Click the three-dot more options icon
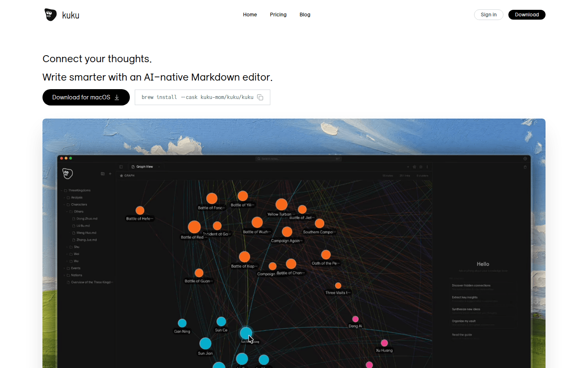This screenshot has width=588, height=368. (x=427, y=167)
